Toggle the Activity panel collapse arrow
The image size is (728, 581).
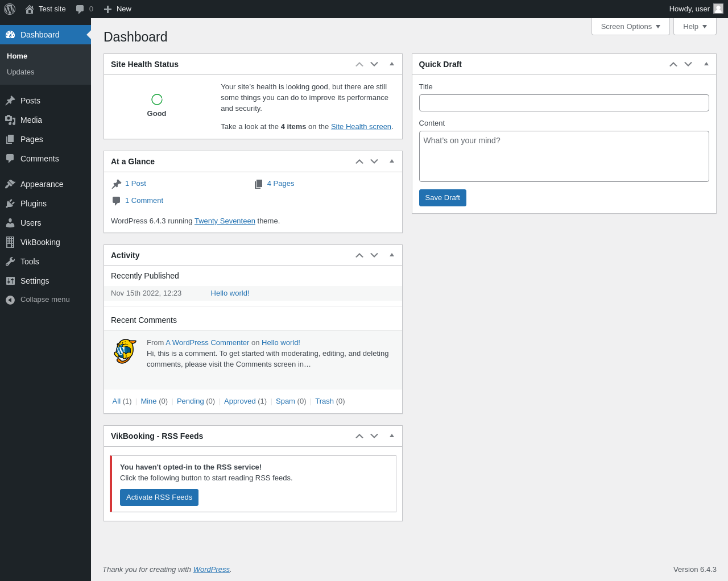coord(392,255)
